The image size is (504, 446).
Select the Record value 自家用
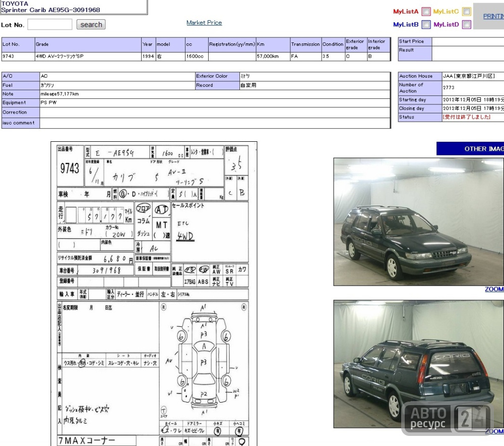click(x=248, y=85)
